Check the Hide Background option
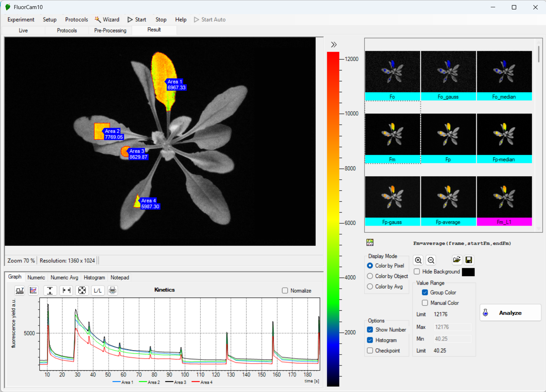546x392 pixels. tap(417, 272)
